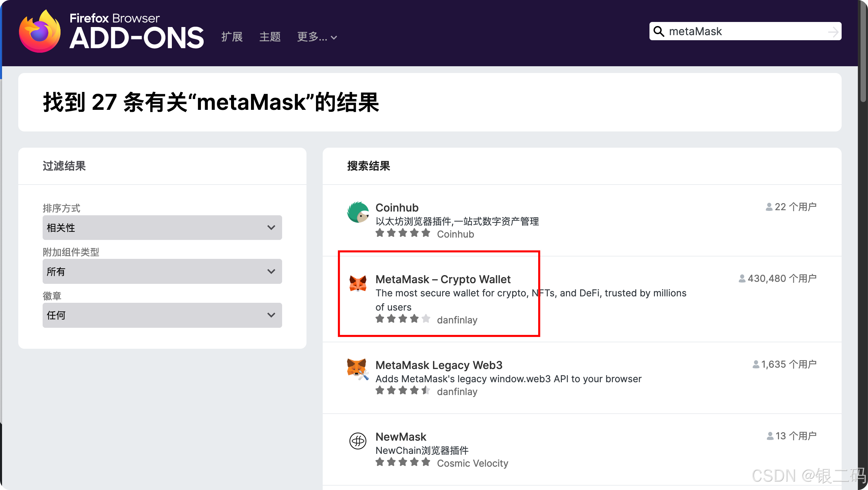Open MetaMask Legacy Web3 title link
Viewport: 868px width, 490px height.
point(439,365)
